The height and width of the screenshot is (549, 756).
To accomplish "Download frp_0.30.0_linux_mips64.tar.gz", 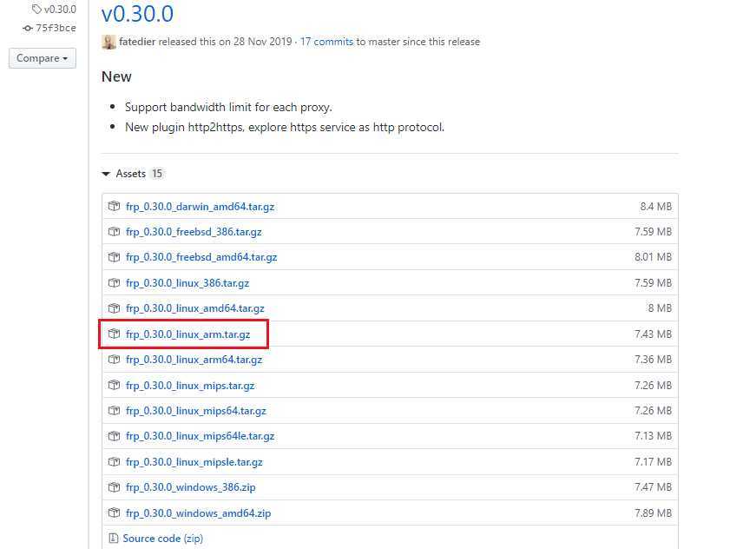I will (196, 411).
